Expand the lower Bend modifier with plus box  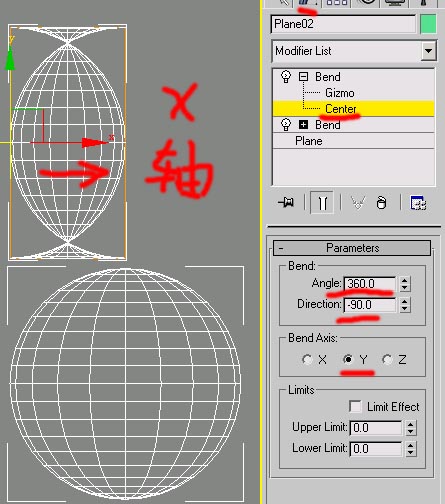coord(303,125)
